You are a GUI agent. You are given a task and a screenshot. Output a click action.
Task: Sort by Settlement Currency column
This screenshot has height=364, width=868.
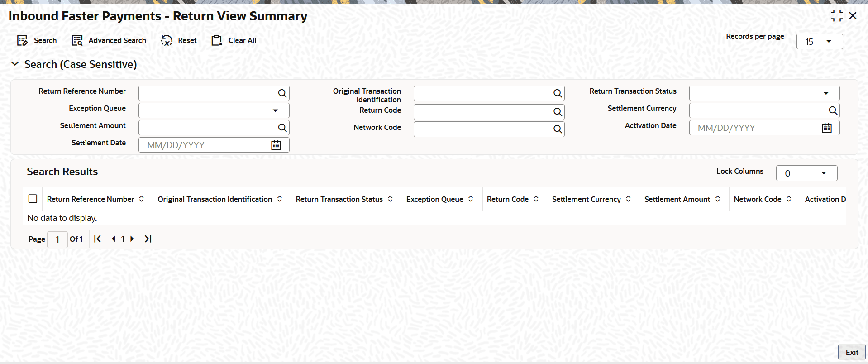click(x=629, y=199)
